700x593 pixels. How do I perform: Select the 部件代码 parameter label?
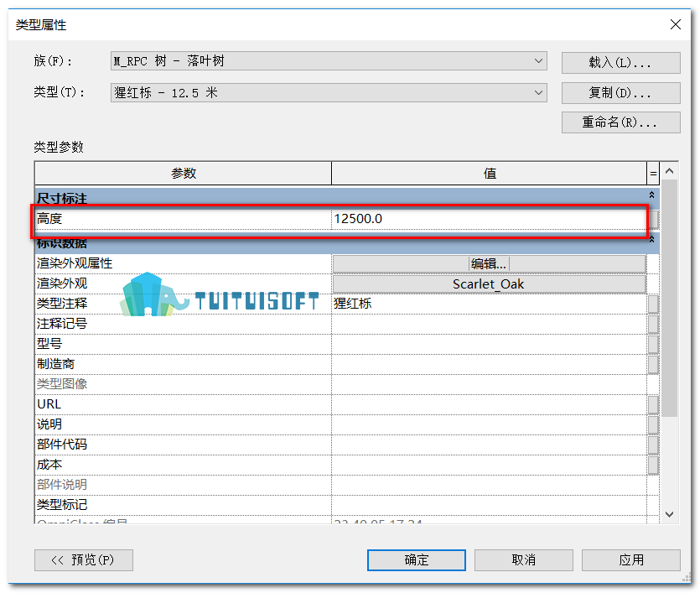pos(62,445)
